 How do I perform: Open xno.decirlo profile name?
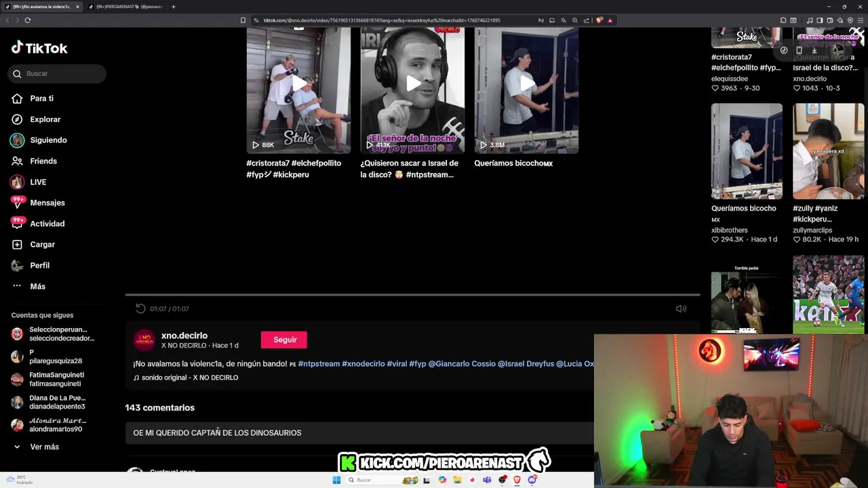(184, 335)
